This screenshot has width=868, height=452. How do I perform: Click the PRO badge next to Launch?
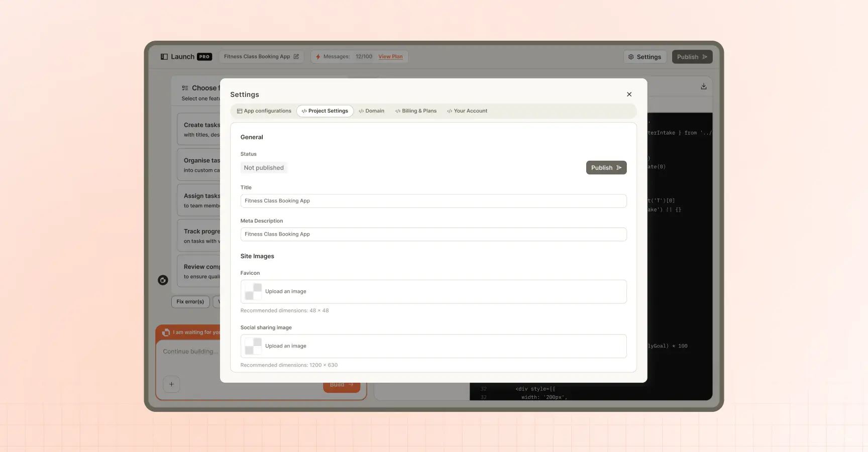click(x=204, y=57)
